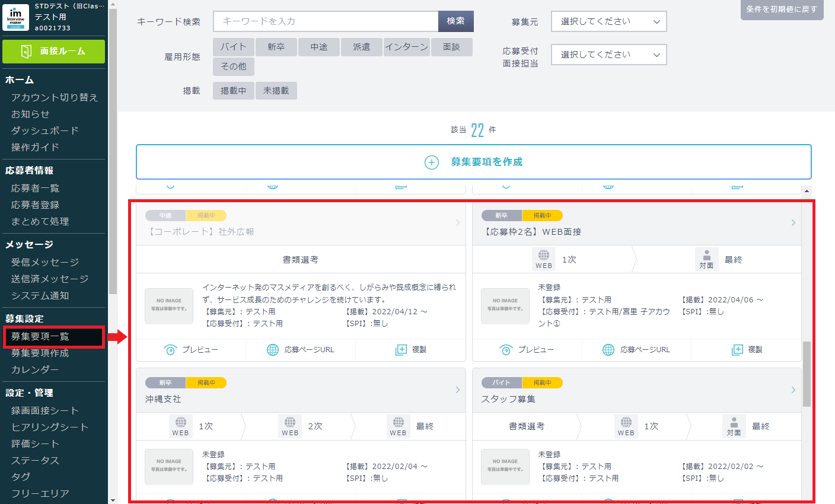This screenshot has width=835, height=504.
Task: Click WEB icon for 1次 in 沖縄支社 card
Action: 181,426
